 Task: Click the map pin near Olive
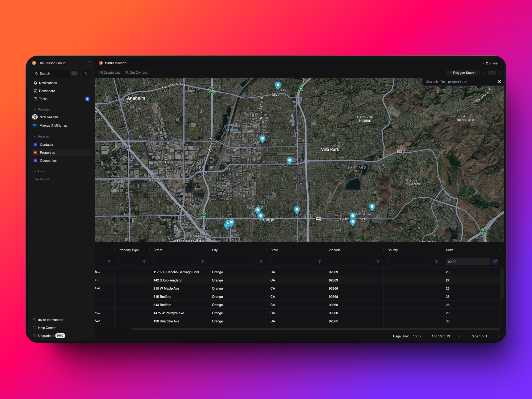tap(278, 85)
